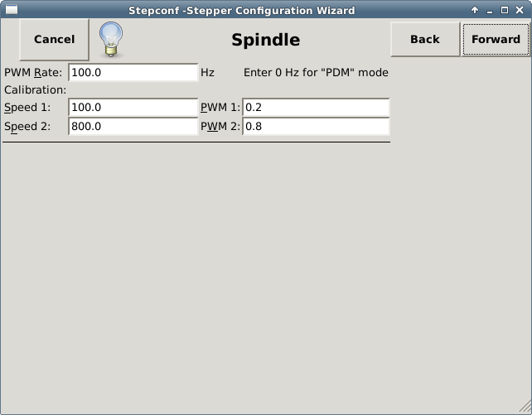Click the PWM 1 input box
Viewport: 532px width, 415px height.
tap(315, 108)
